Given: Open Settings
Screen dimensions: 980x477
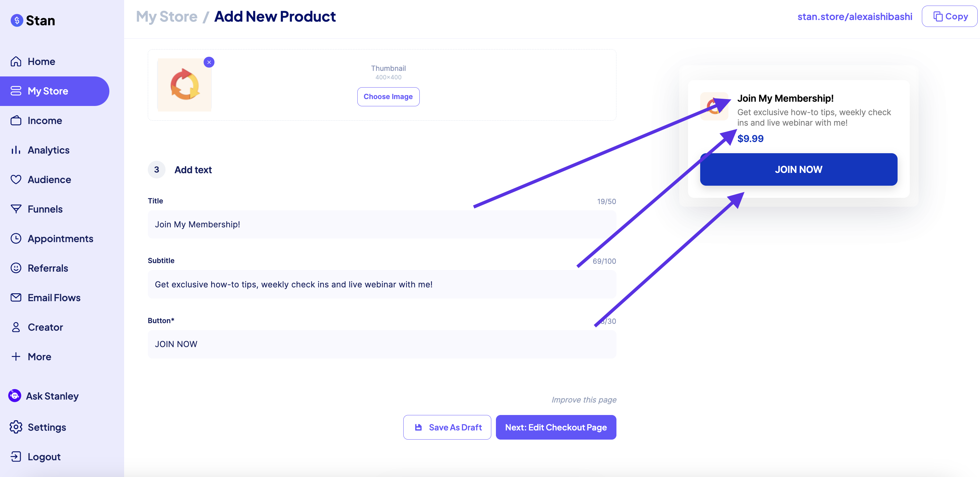Looking at the screenshot, I should (46, 427).
